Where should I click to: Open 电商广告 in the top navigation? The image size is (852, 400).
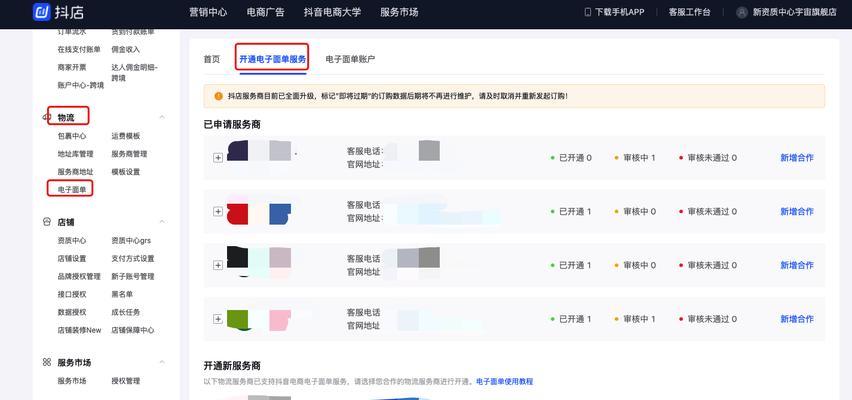(x=266, y=12)
